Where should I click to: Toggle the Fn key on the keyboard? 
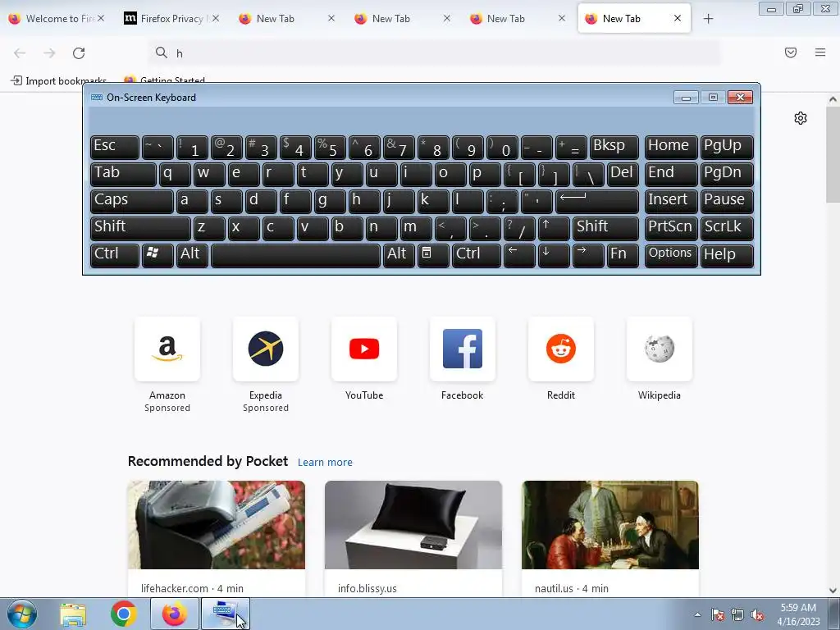coord(623,255)
